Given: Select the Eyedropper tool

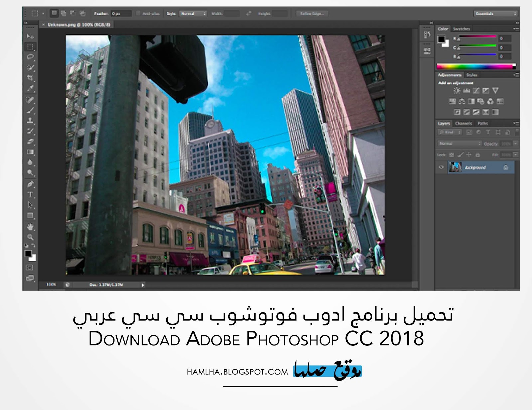Looking at the screenshot, I should (30, 89).
